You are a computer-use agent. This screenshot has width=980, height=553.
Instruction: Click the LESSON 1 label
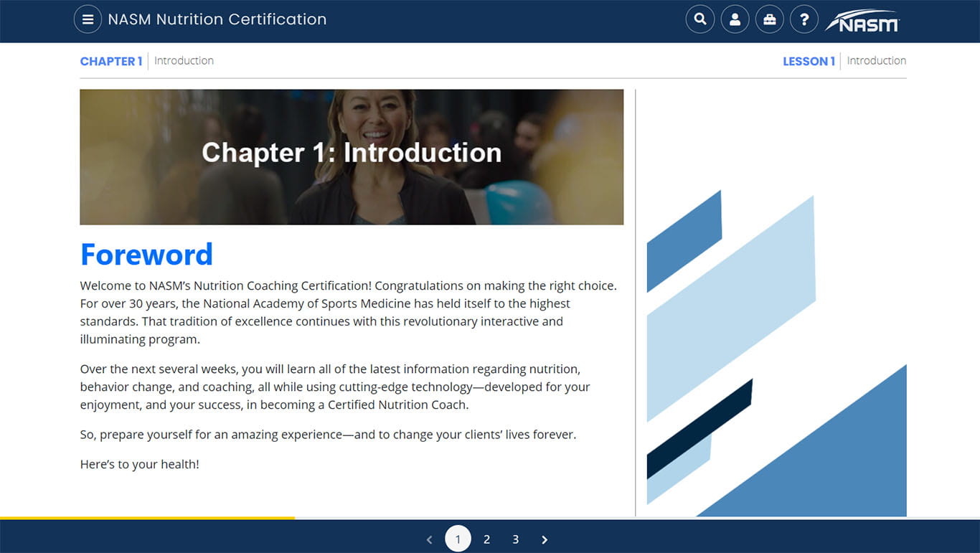(x=809, y=61)
